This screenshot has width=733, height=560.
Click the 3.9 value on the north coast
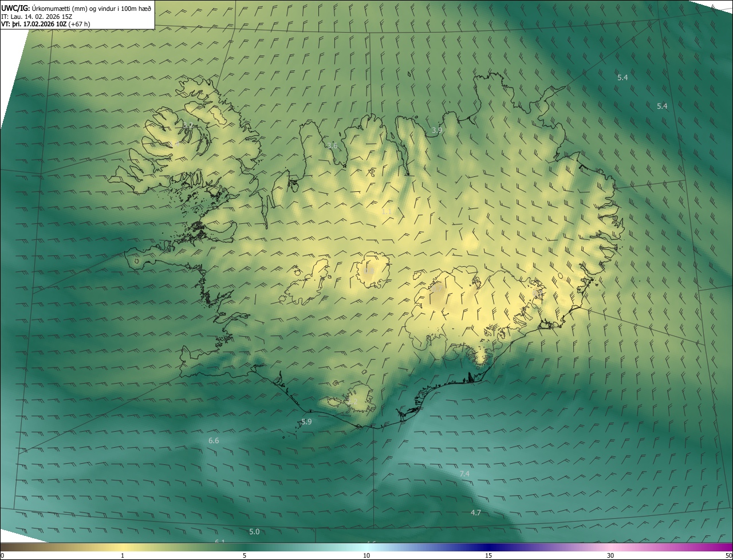coord(437,131)
